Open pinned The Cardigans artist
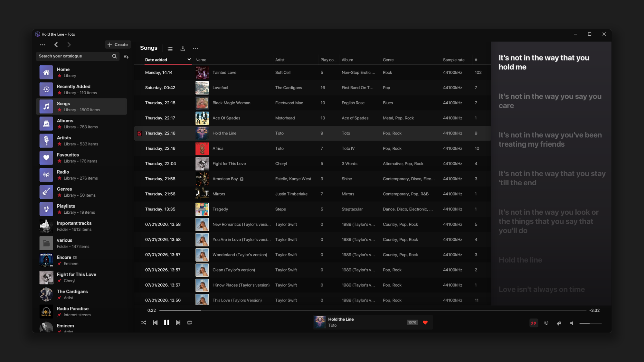This screenshot has width=644, height=362. tap(81, 294)
